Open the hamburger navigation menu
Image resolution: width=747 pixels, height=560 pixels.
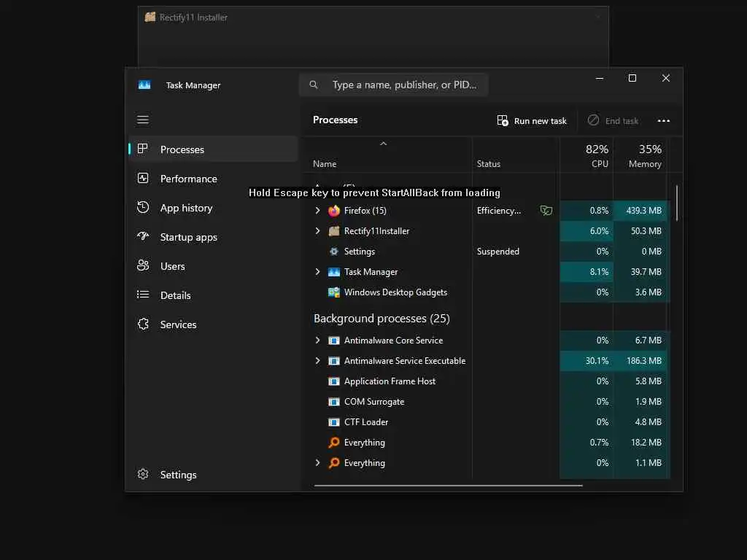tap(143, 120)
